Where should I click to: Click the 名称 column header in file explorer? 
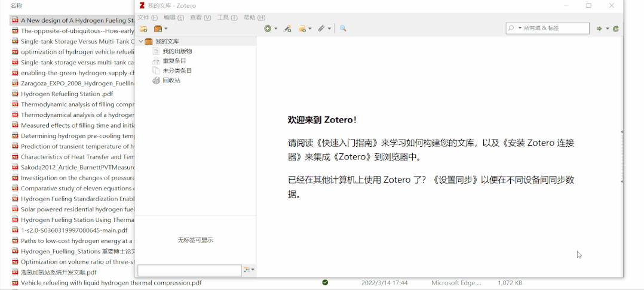pyautogui.click(x=17, y=5)
